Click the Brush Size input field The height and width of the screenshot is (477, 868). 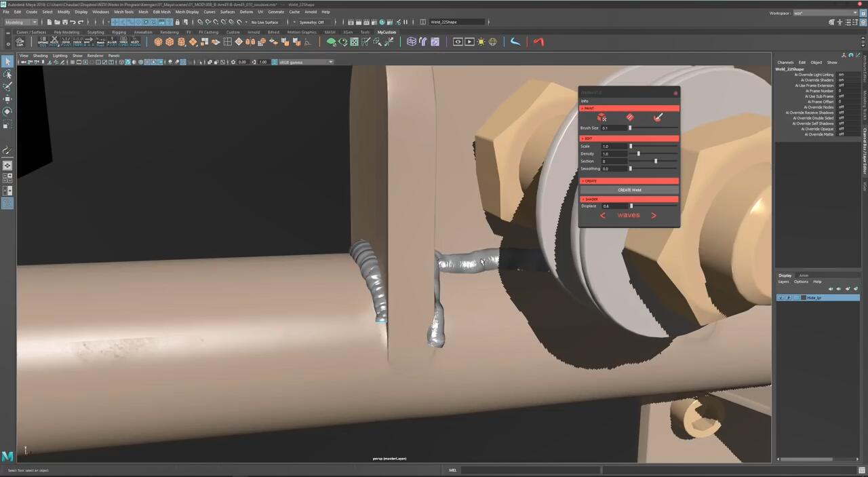pos(614,128)
